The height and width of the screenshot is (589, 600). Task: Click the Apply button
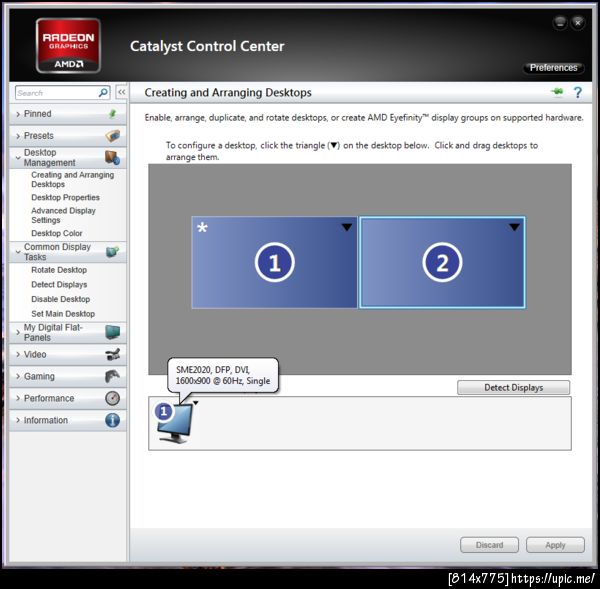[555, 545]
